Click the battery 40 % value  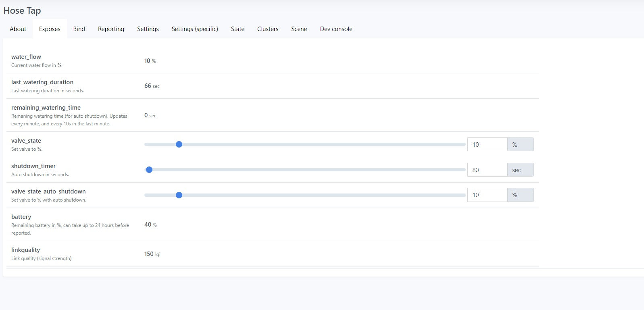150,225
